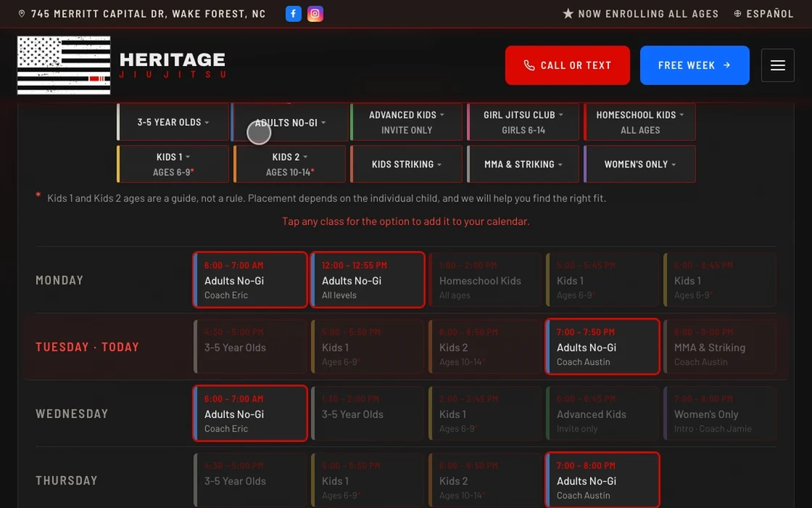The image size is (812, 508).
Task: Click the Thursday row label
Action: click(x=66, y=480)
